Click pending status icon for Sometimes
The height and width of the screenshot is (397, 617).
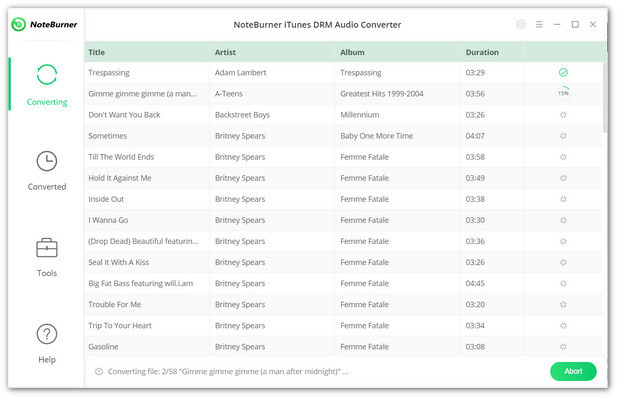point(563,136)
